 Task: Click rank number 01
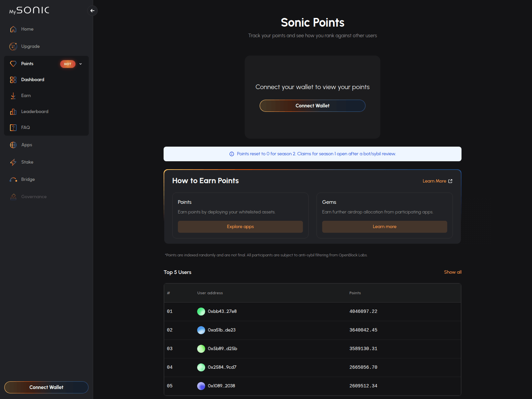[170, 312]
